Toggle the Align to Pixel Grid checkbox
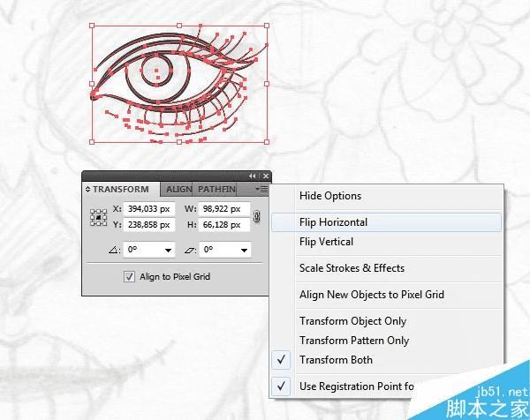Viewport: 530px width, 420px height. pos(129,276)
